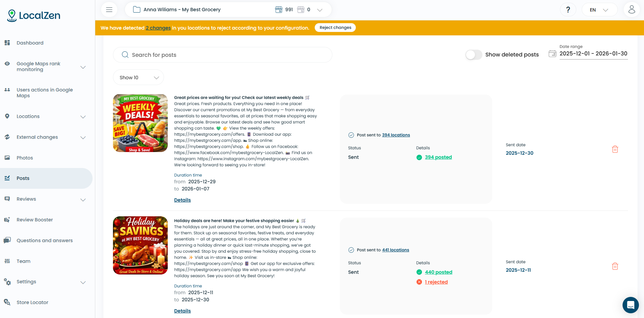
Task: Click the Google Maps rank eye icon
Action: tap(7, 64)
